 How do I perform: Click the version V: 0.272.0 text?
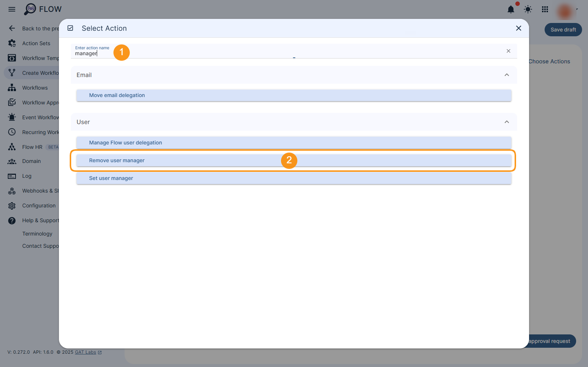tap(19, 352)
